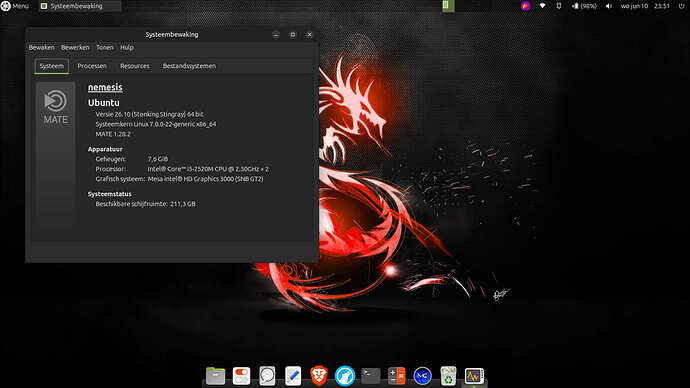The width and height of the screenshot is (690, 388).
Task: Launch the toggle-switch settings app in dock
Action: (x=241, y=376)
